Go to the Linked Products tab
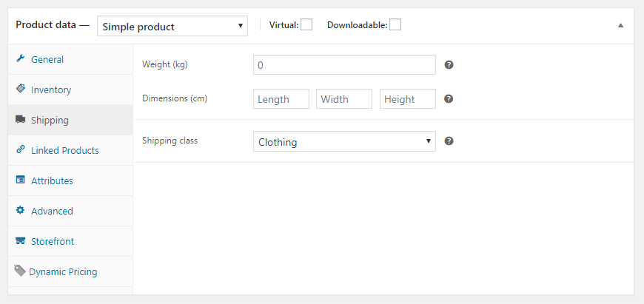Screen dimensions: 644x304 click(x=70, y=151)
